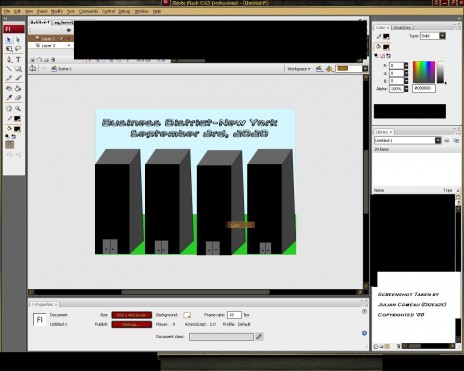Select the Free Transform tool
Image resolution: width=464 pixels, height=371 pixels.
9,49
